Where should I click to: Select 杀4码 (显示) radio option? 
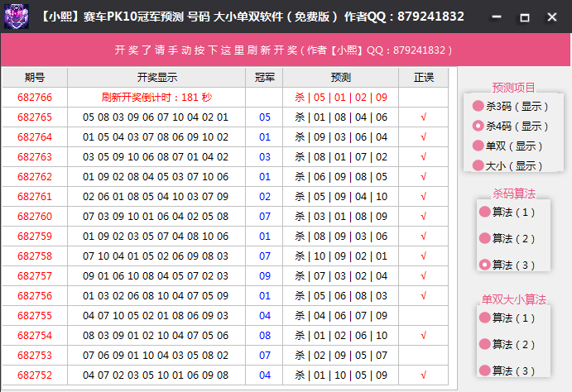tap(511, 126)
